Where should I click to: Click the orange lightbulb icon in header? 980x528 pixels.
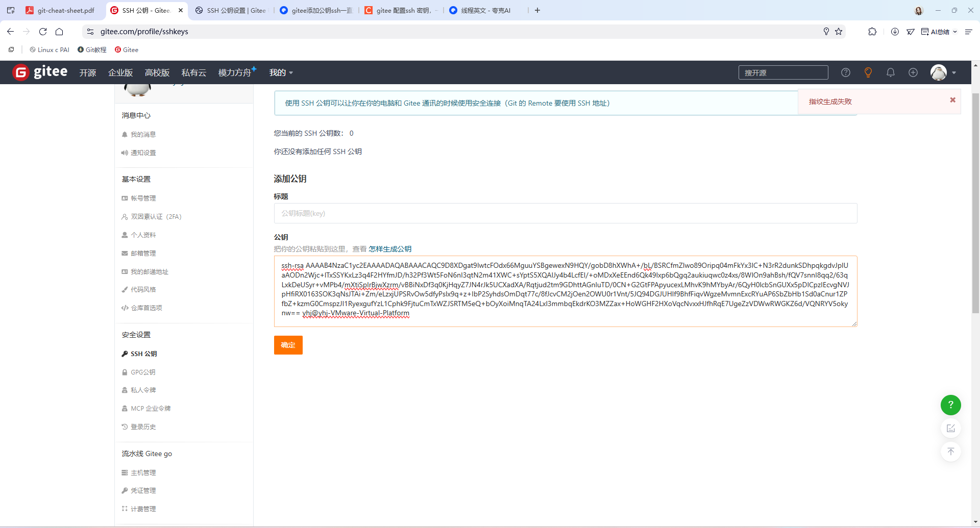[868, 72]
